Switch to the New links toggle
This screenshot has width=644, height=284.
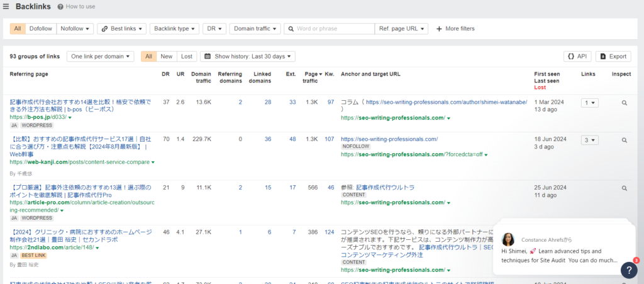(x=167, y=56)
